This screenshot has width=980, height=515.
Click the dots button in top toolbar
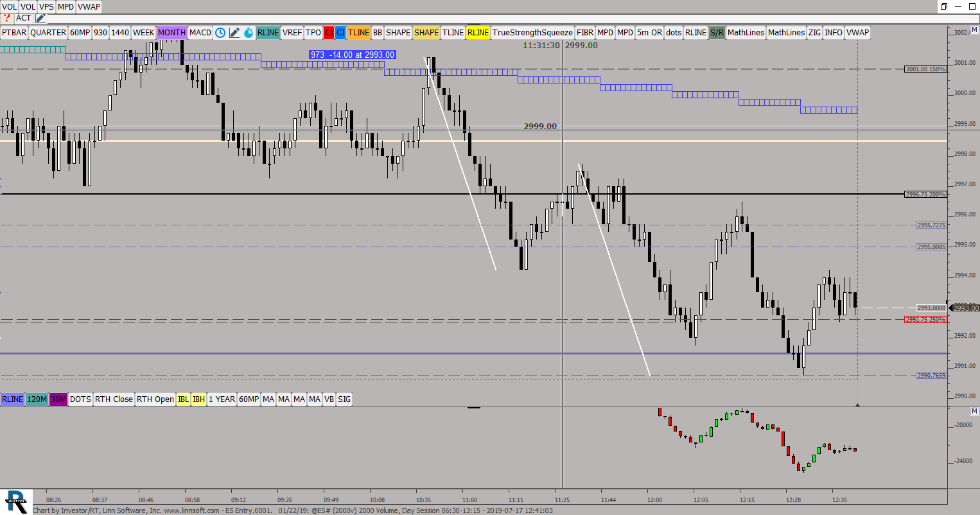click(674, 33)
